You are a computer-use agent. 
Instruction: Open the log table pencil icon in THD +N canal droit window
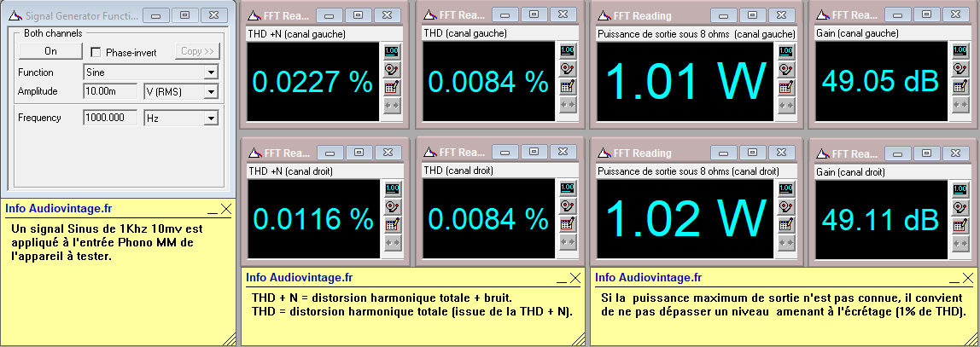[392, 225]
